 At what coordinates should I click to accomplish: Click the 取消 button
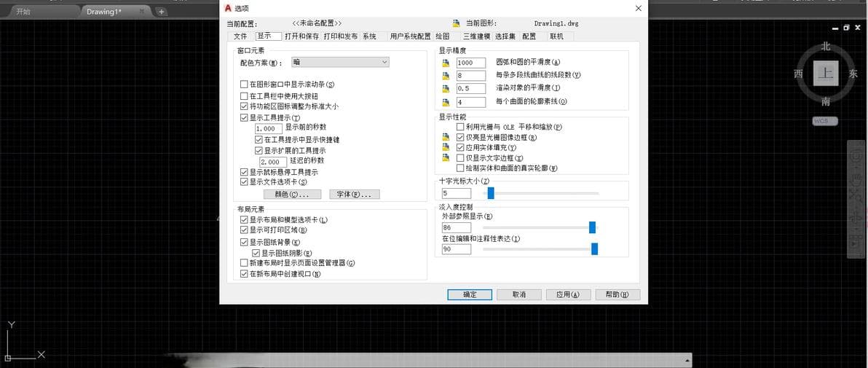tap(518, 295)
